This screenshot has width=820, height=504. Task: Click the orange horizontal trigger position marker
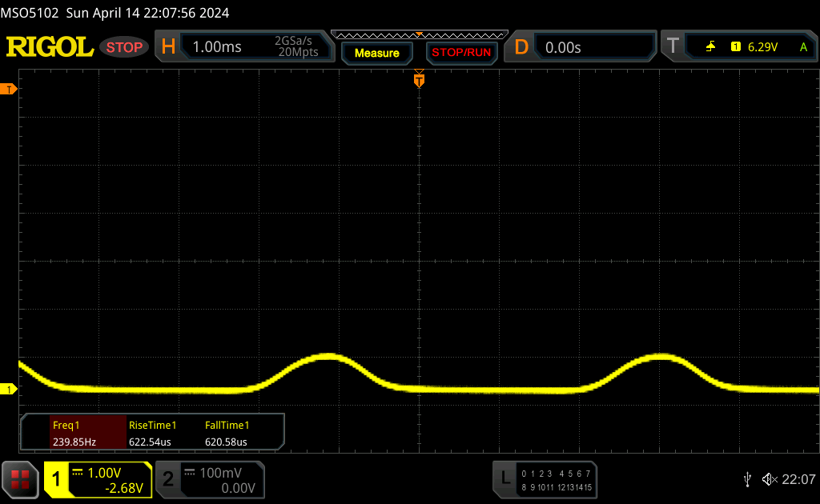click(419, 79)
